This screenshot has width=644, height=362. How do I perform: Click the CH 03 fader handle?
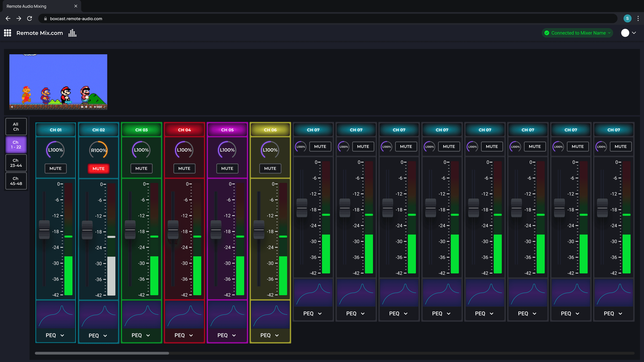coord(130,230)
